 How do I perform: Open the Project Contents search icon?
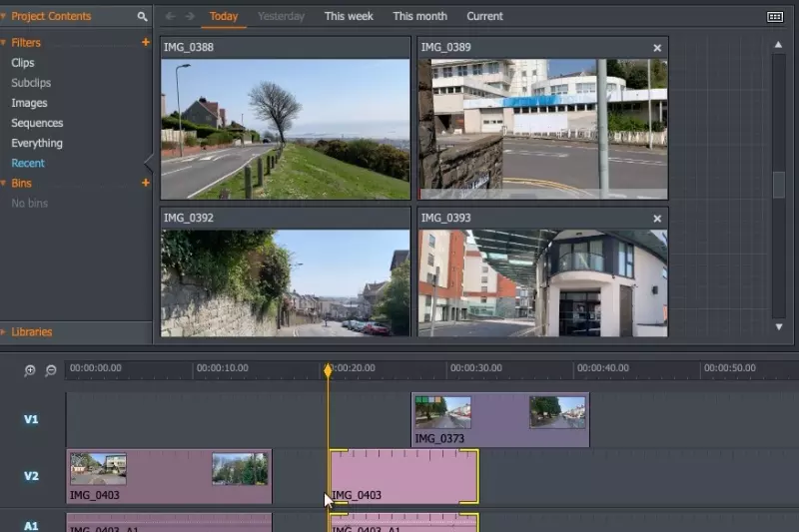point(142,17)
